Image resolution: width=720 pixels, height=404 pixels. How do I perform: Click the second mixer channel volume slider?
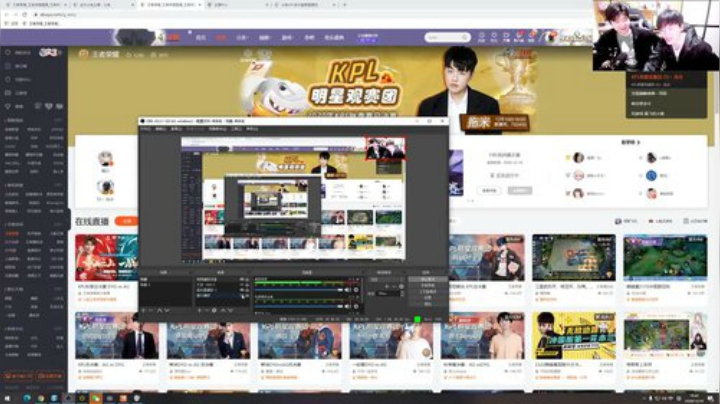(298, 306)
